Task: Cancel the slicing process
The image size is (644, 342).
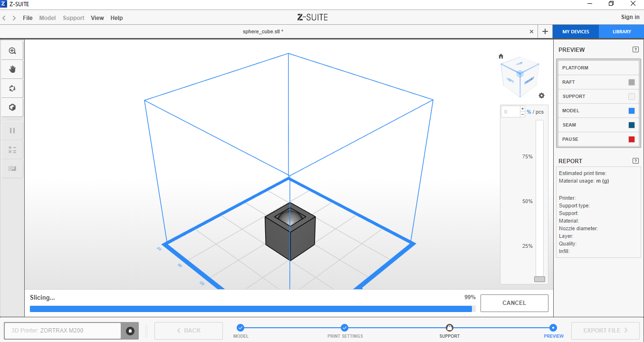Action: pyautogui.click(x=514, y=303)
